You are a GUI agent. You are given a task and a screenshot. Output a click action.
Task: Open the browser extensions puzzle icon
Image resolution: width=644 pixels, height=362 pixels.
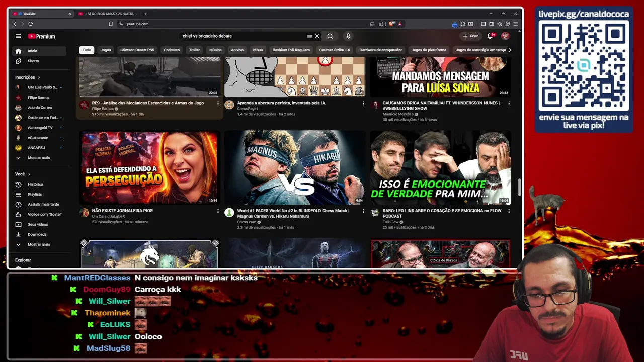[463, 24]
